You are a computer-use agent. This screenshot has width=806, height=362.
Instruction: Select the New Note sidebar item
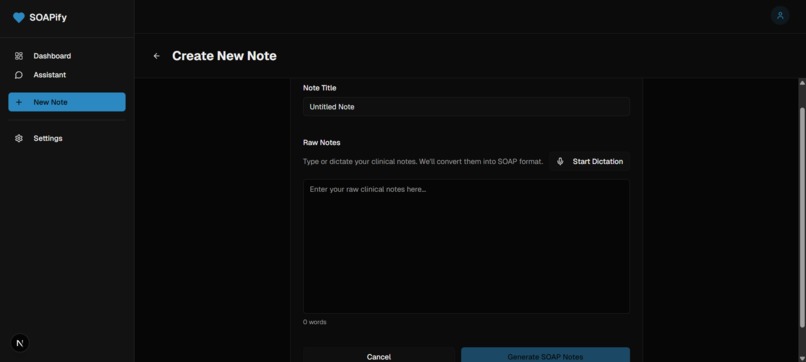click(x=67, y=102)
